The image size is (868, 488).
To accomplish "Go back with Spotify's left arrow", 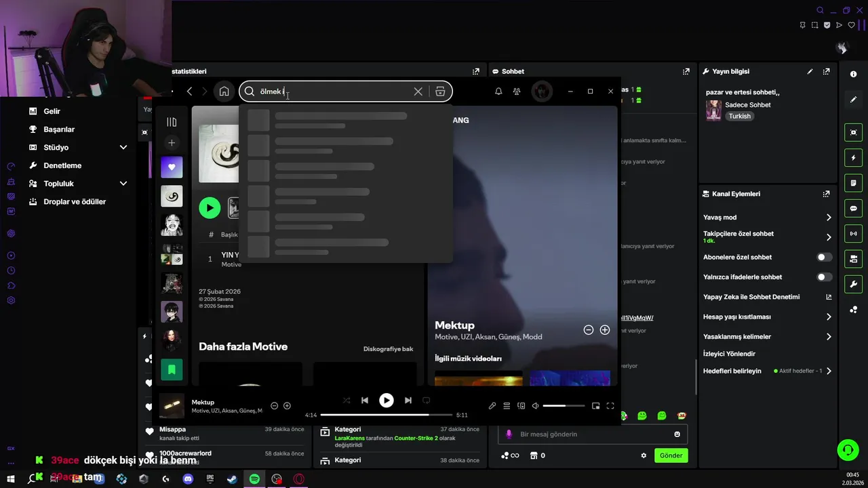I will tap(189, 91).
